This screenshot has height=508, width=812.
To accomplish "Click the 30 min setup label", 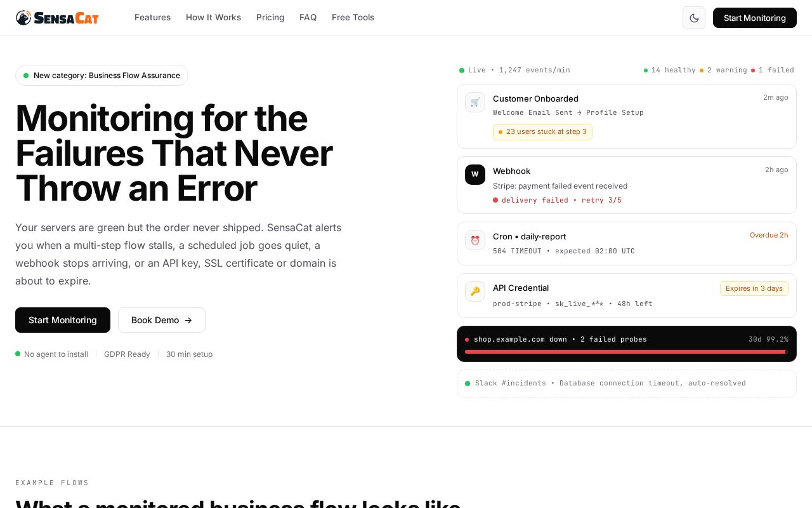I will 189,354.
